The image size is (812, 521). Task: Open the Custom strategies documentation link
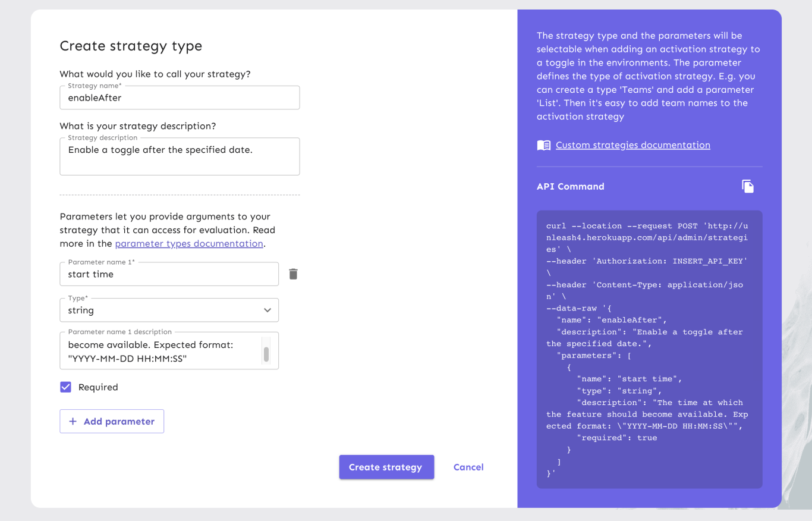pyautogui.click(x=632, y=145)
